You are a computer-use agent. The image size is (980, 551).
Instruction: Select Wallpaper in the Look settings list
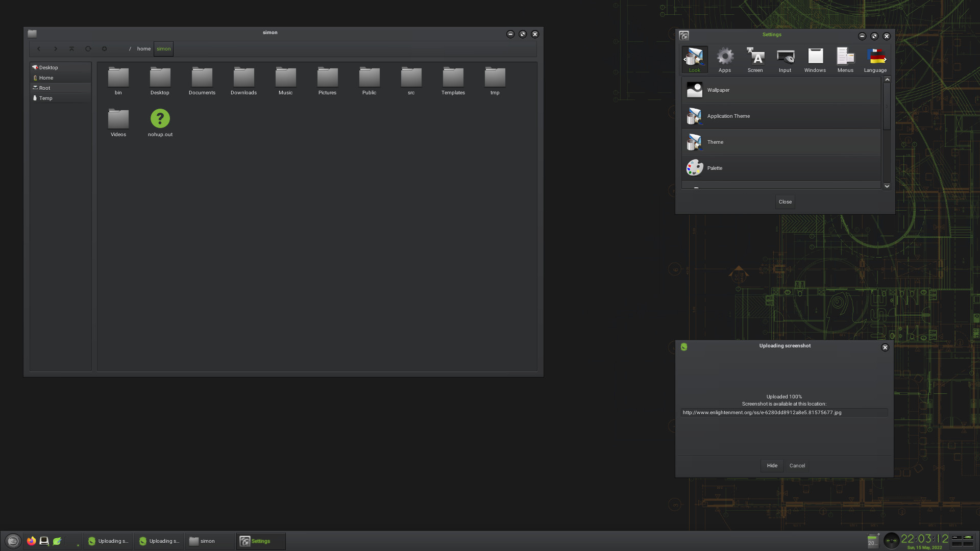click(740, 90)
